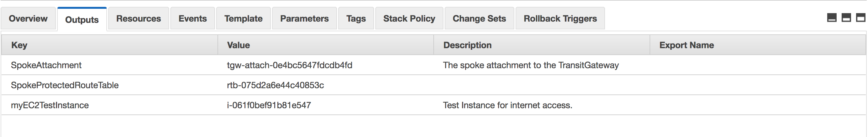Minimize the details pane to bottom
Viewport: 868px width, 137px height.
click(832, 18)
